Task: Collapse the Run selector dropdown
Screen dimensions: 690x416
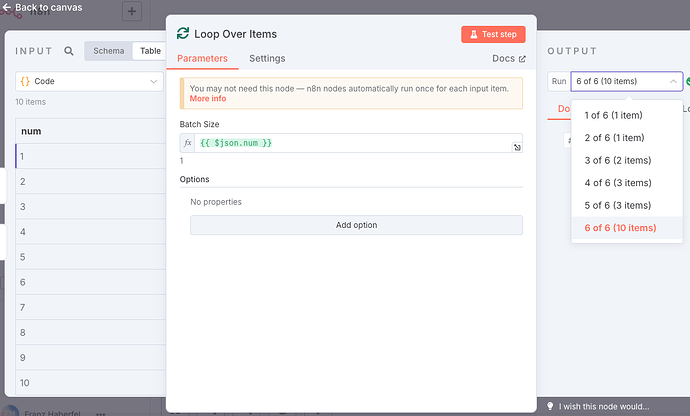Action: (627, 81)
